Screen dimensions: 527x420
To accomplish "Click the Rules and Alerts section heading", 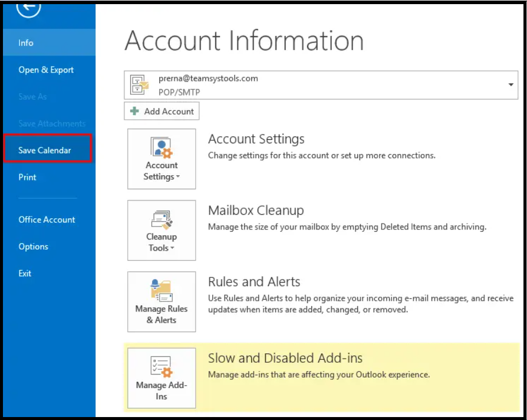I will coord(254,282).
